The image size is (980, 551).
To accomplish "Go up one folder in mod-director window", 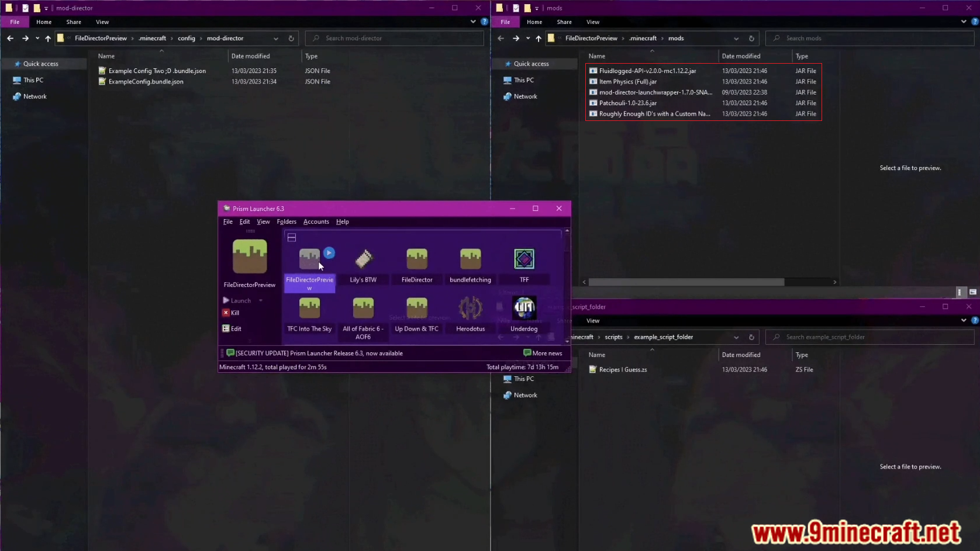I will [48, 38].
